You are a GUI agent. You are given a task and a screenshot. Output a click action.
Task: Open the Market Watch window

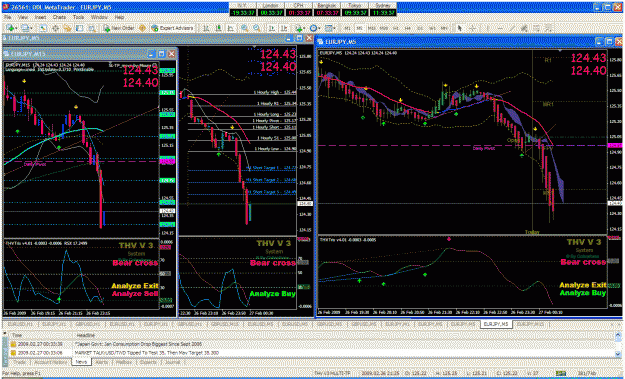point(43,28)
